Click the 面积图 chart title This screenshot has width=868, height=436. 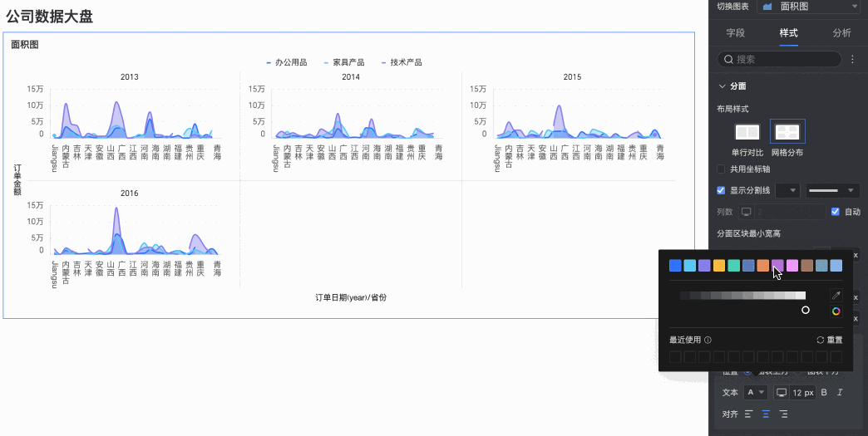(x=25, y=45)
